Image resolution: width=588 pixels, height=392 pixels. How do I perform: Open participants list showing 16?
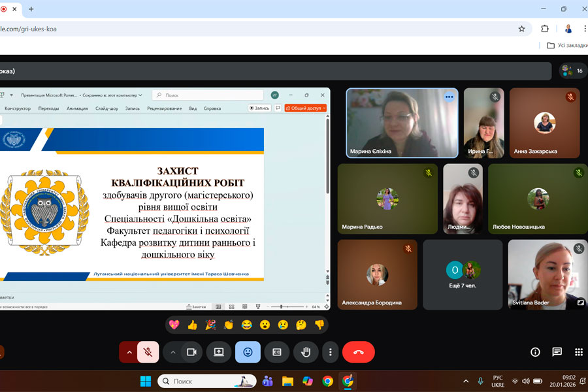(573, 71)
